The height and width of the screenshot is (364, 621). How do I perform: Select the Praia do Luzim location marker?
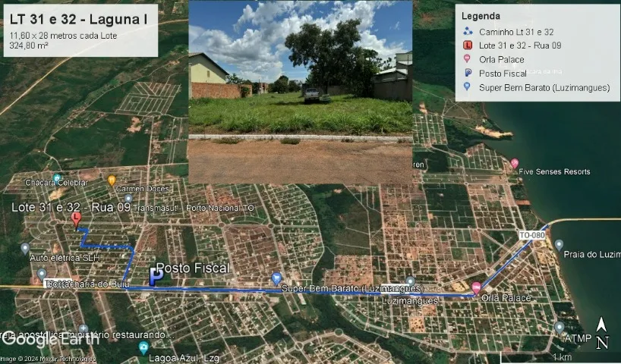tap(559, 244)
